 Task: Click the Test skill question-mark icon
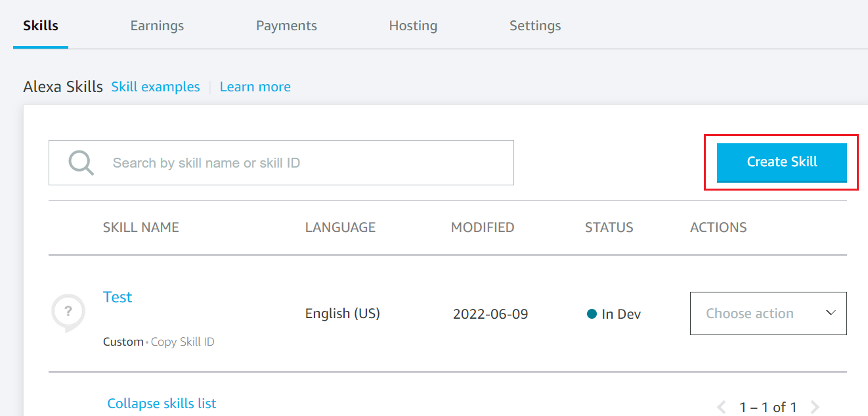coord(68,313)
